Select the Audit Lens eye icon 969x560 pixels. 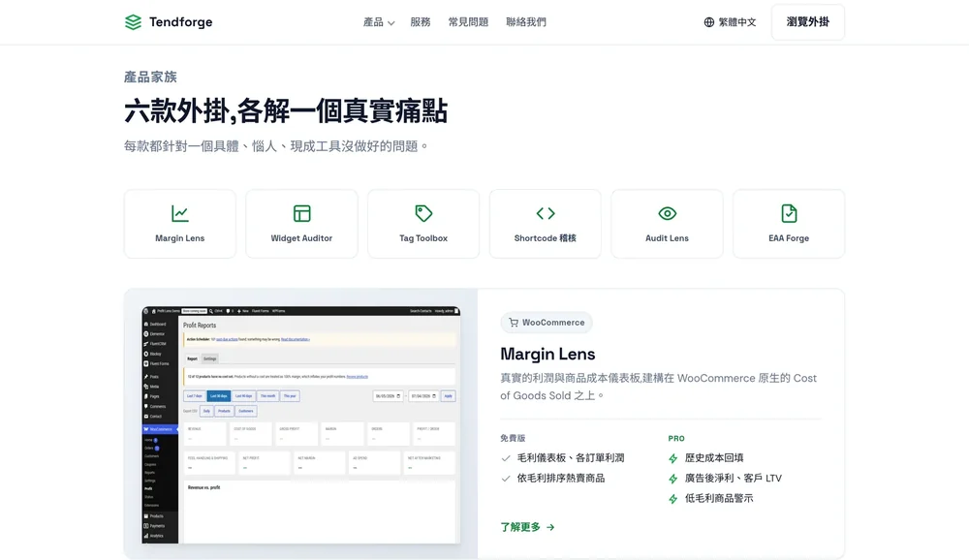point(667,214)
